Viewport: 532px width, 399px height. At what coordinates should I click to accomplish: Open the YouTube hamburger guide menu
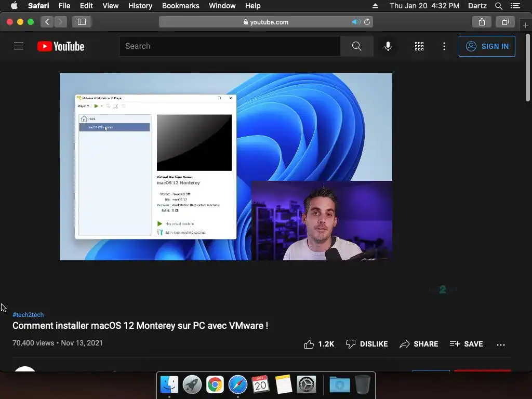point(19,46)
